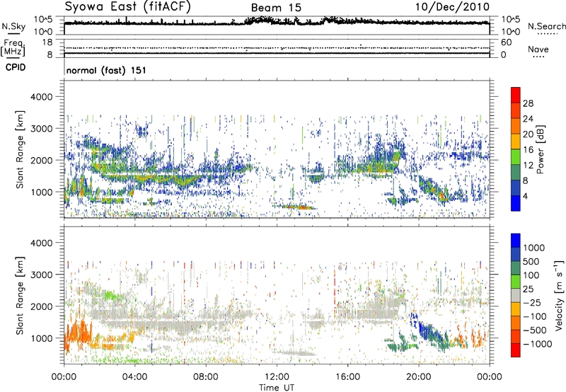Image resolution: width=566 pixels, height=392 pixels.
Task: Click the '-1000' velocity colorbar label
Action: 537,344
